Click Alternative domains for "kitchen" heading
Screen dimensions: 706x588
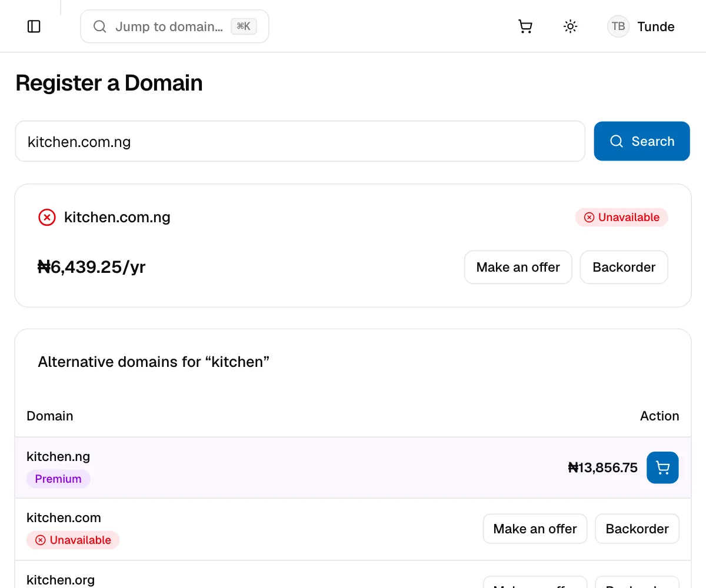coord(154,362)
